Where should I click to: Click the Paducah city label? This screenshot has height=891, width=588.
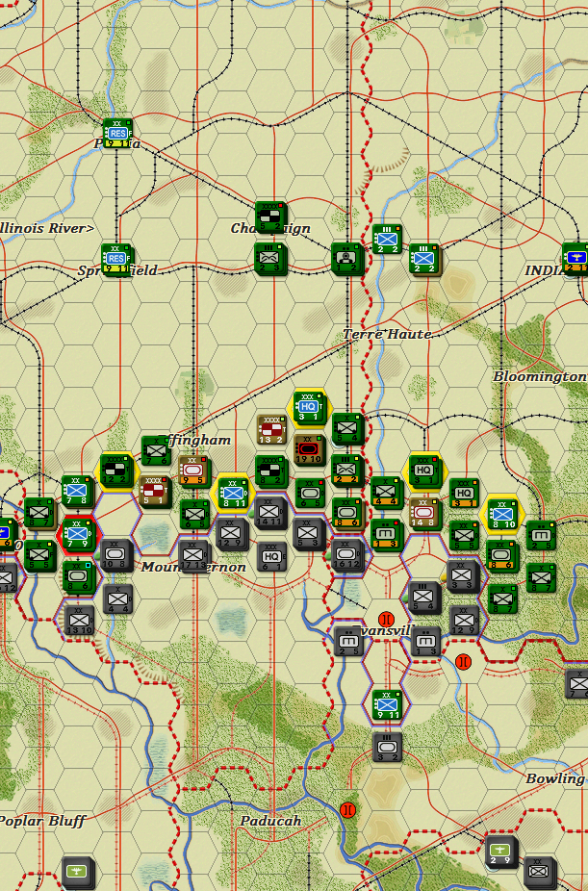270,821
